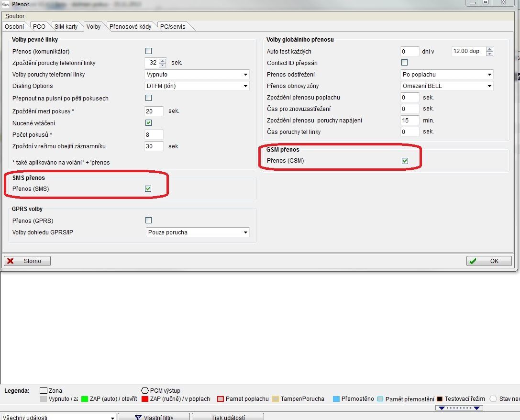Enable the Přenos (GPRS) checkbox
520x420 pixels.
[148, 221]
